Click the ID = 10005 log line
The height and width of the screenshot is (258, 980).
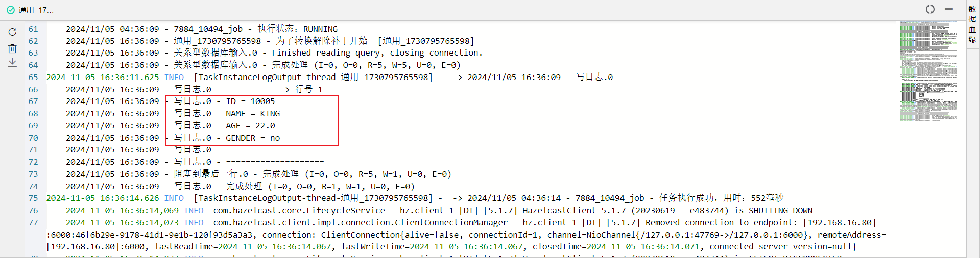(x=250, y=101)
